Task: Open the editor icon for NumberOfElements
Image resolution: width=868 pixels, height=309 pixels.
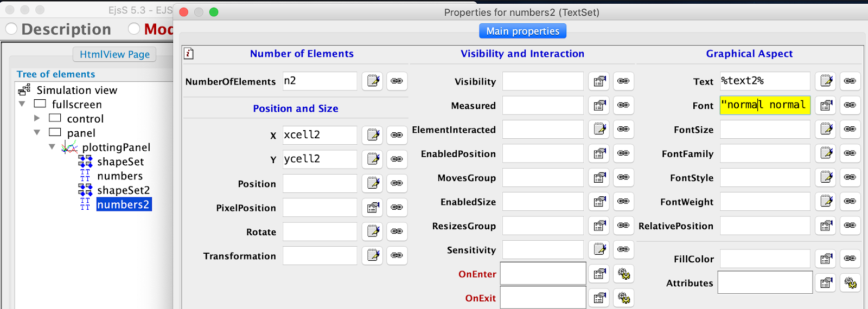Action: click(x=373, y=81)
